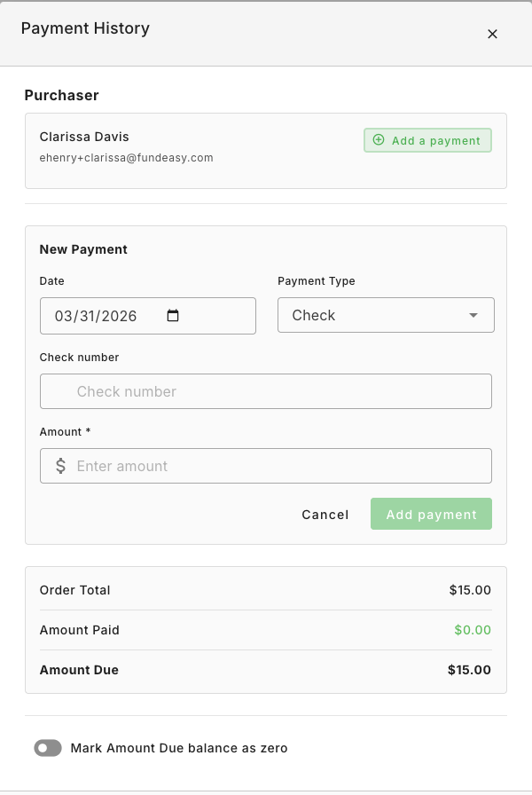Focus the Enter amount input field
This screenshot has width=532, height=795.
[x=266, y=466]
